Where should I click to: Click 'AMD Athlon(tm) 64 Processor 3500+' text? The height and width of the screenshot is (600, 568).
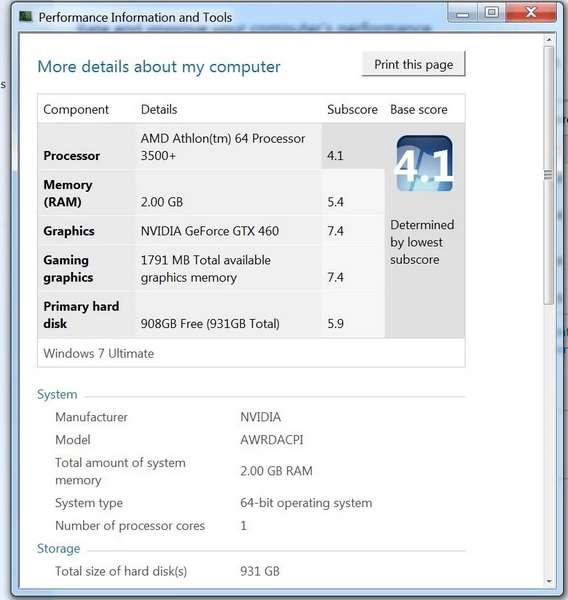[223, 147]
